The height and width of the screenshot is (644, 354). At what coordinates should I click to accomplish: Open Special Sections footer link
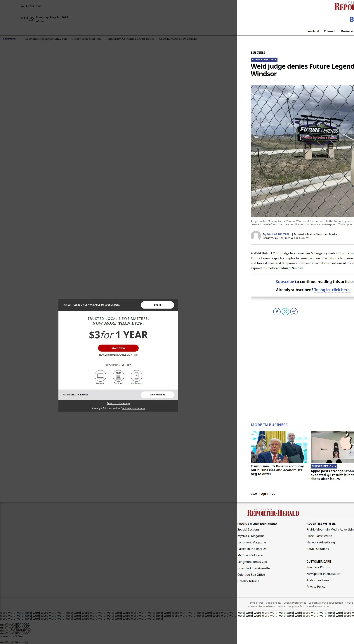point(248,529)
